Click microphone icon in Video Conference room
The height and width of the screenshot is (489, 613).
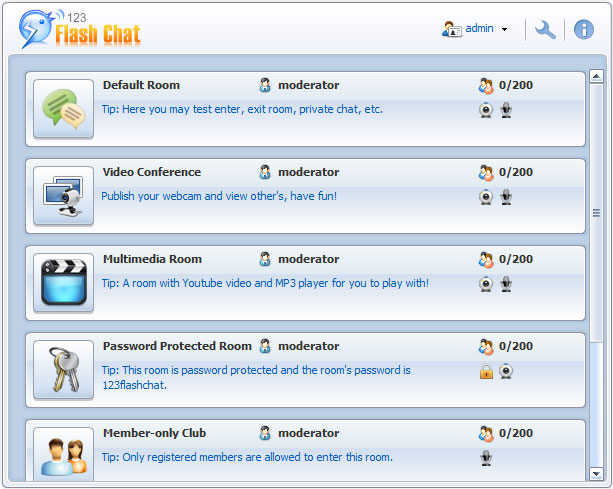tap(507, 197)
